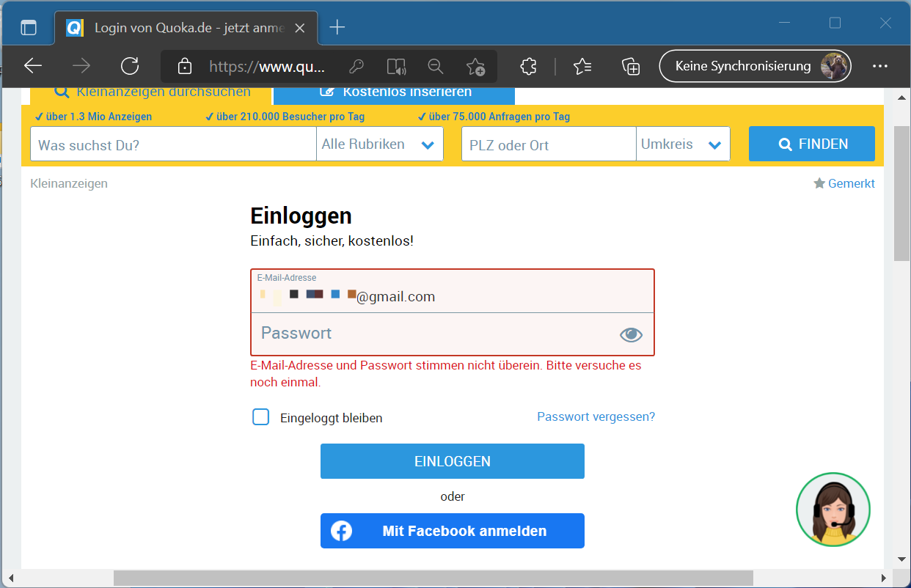This screenshot has height=588, width=911.
Task: Open the favorites list
Action: [582, 67]
